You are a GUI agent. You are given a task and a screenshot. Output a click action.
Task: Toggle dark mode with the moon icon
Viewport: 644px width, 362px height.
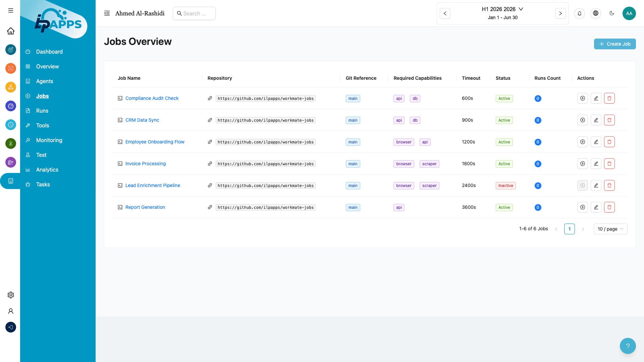612,13
